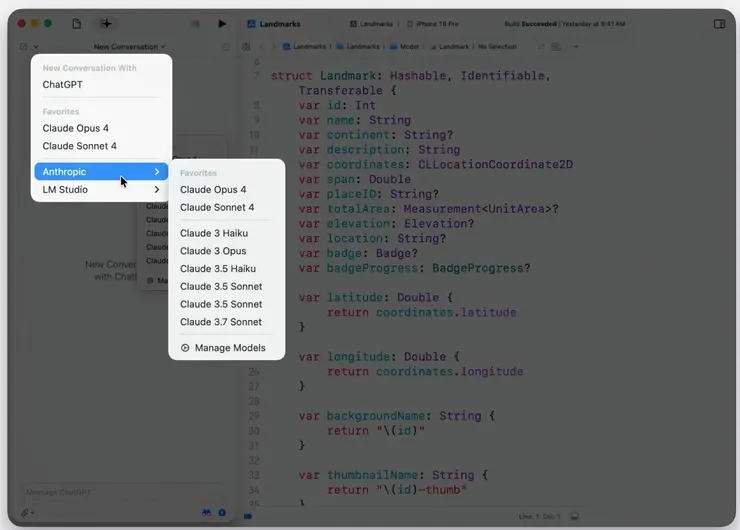Screen dimensions: 740x530
Task: Click the Line 1 Col 1 indicator
Action: (539, 516)
